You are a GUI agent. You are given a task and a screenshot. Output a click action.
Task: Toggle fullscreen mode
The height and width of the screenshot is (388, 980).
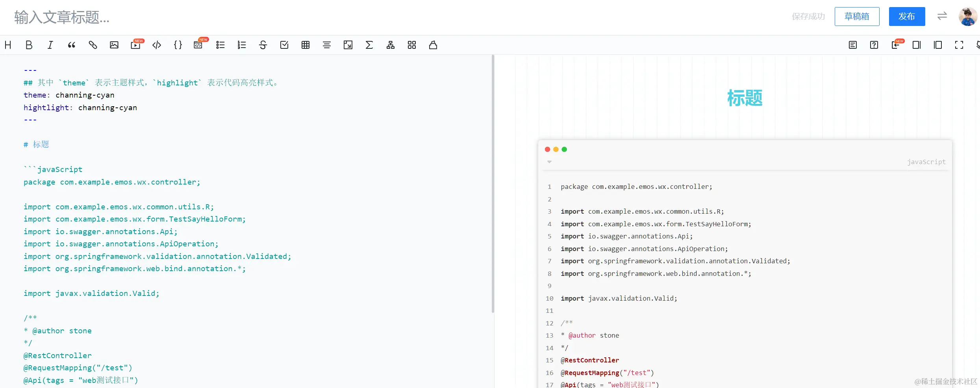point(959,45)
